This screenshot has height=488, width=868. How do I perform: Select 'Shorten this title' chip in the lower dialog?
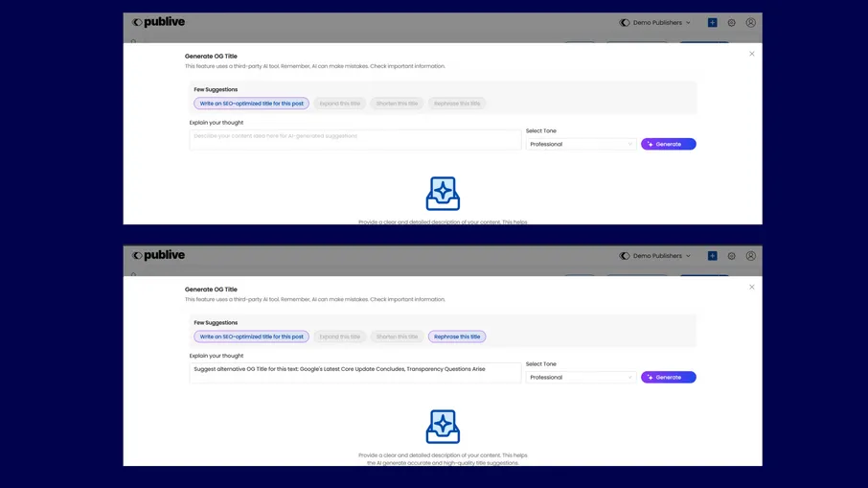(x=397, y=337)
